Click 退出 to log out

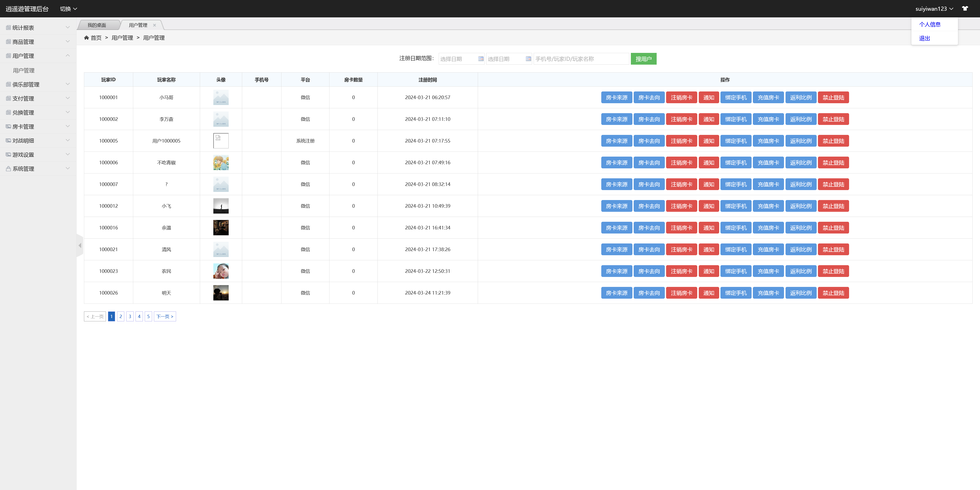point(924,38)
